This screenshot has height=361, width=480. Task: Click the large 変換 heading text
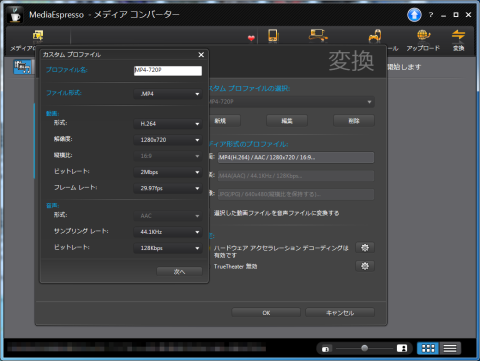(351, 61)
